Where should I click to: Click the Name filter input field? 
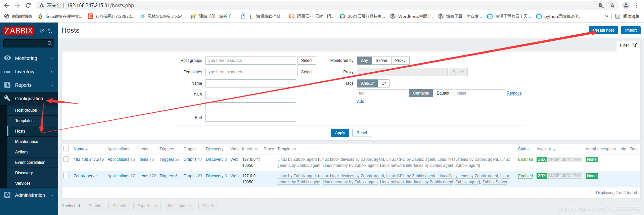(x=250, y=83)
